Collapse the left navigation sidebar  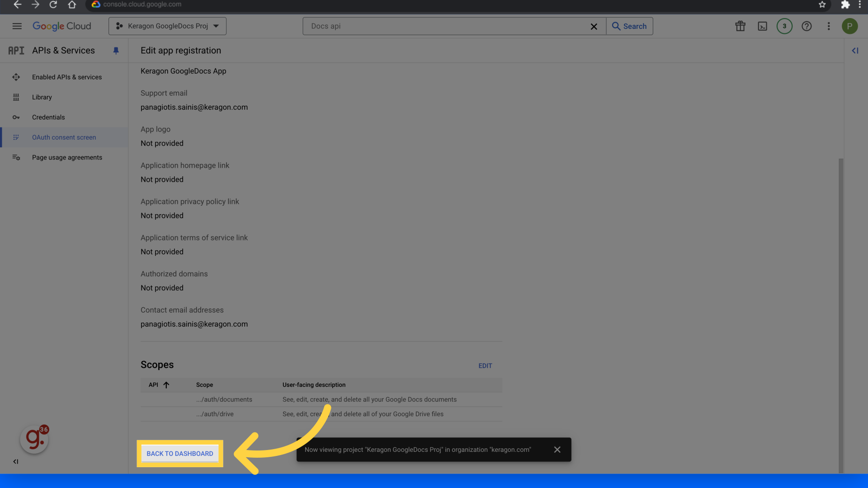pos(16,461)
